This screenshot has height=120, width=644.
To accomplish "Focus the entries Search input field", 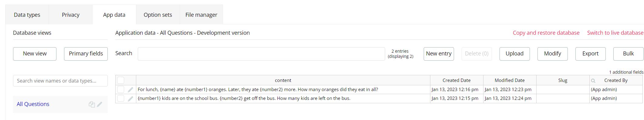I will 261,54.
